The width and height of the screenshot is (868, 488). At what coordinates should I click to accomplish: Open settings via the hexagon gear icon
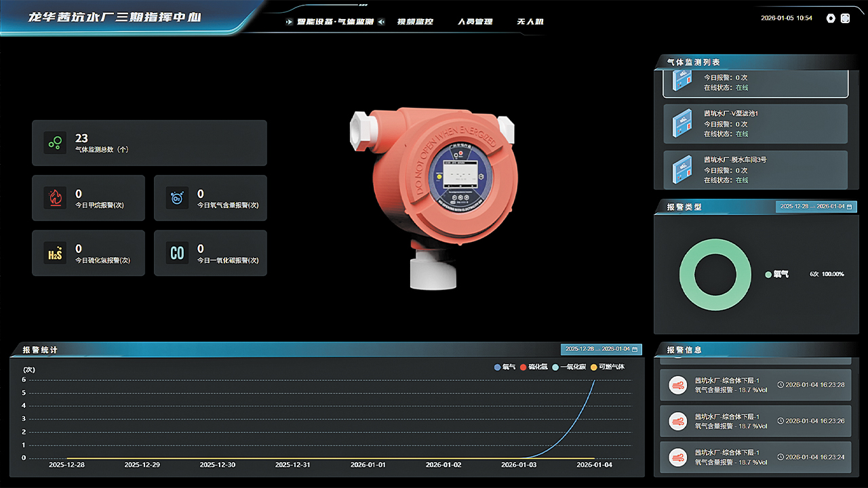point(831,18)
